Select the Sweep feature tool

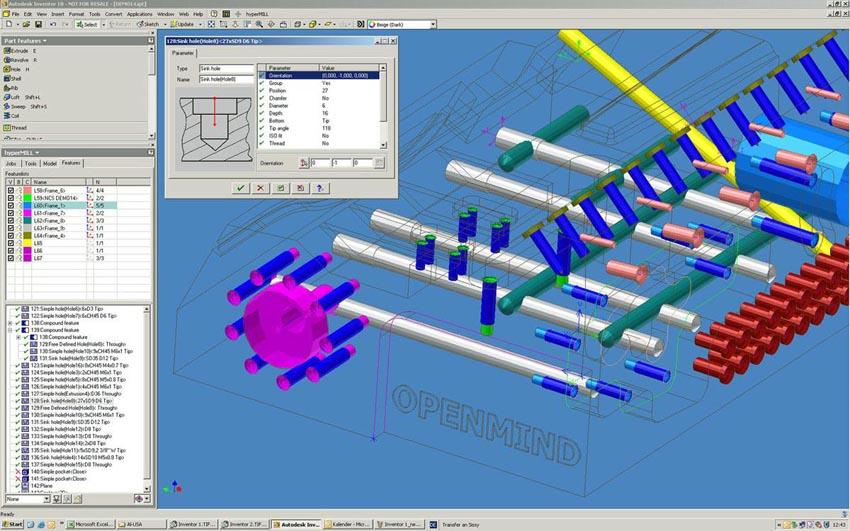pyautogui.click(x=25, y=106)
